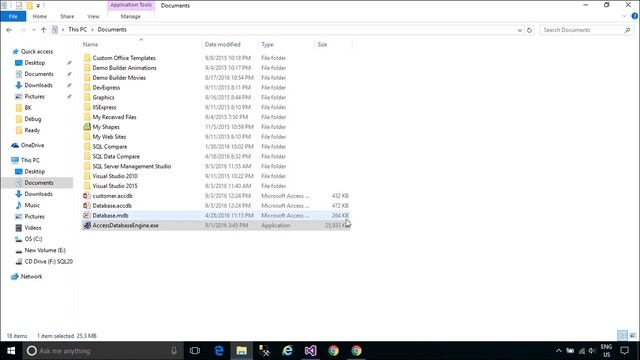Open the Windows Start button

tap(11, 351)
